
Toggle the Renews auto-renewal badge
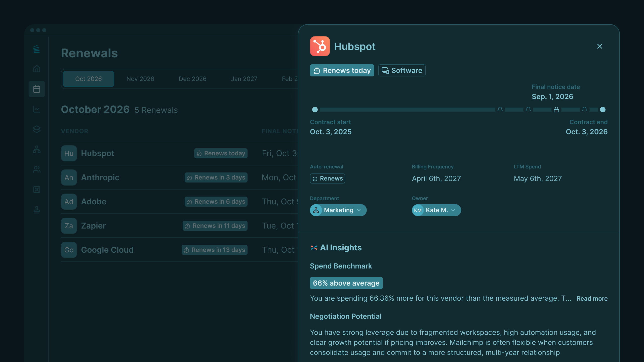coord(327,178)
